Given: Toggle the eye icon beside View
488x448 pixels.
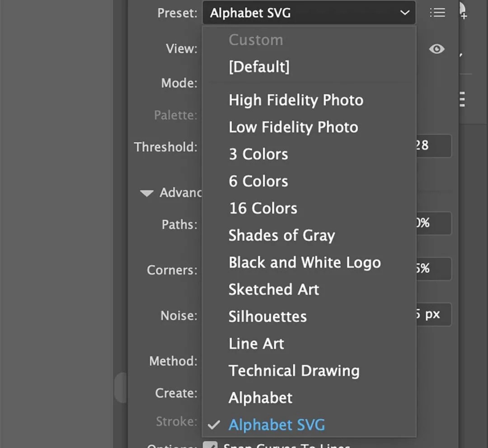Looking at the screenshot, I should coord(436,49).
